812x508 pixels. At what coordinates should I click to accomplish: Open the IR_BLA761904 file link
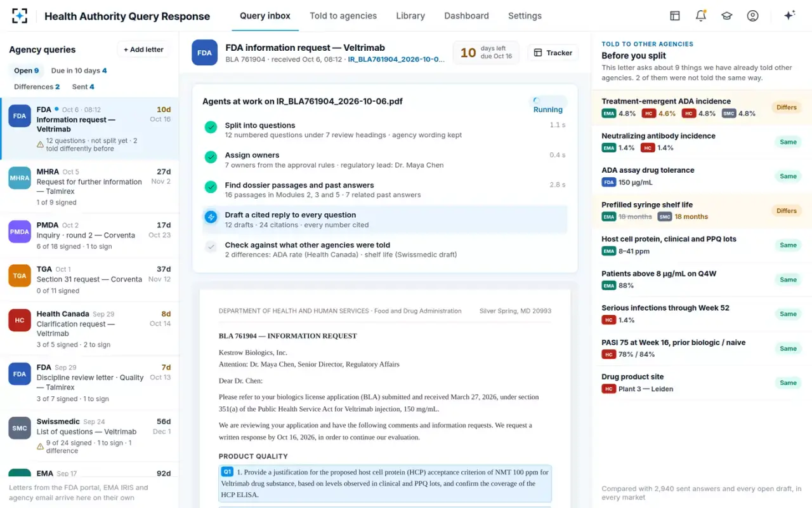(x=396, y=60)
